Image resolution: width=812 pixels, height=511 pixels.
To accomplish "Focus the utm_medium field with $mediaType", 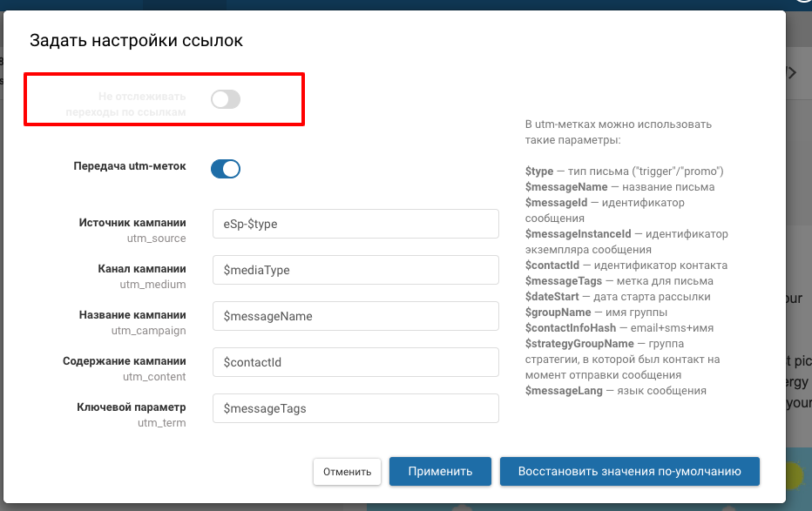I will (x=355, y=270).
